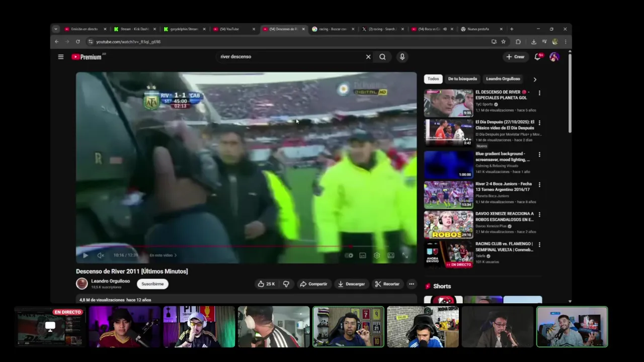Switch to the Nueva pestaña tab

coord(482,29)
